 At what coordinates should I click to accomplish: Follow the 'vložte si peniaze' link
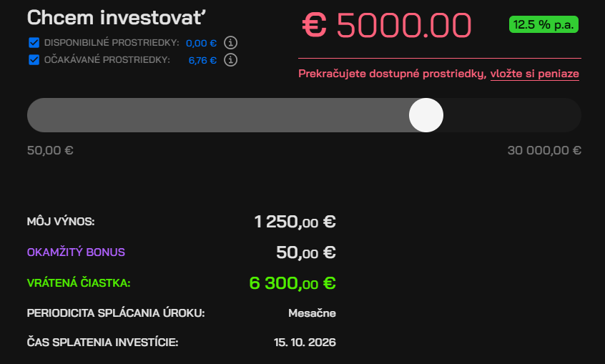coord(534,74)
